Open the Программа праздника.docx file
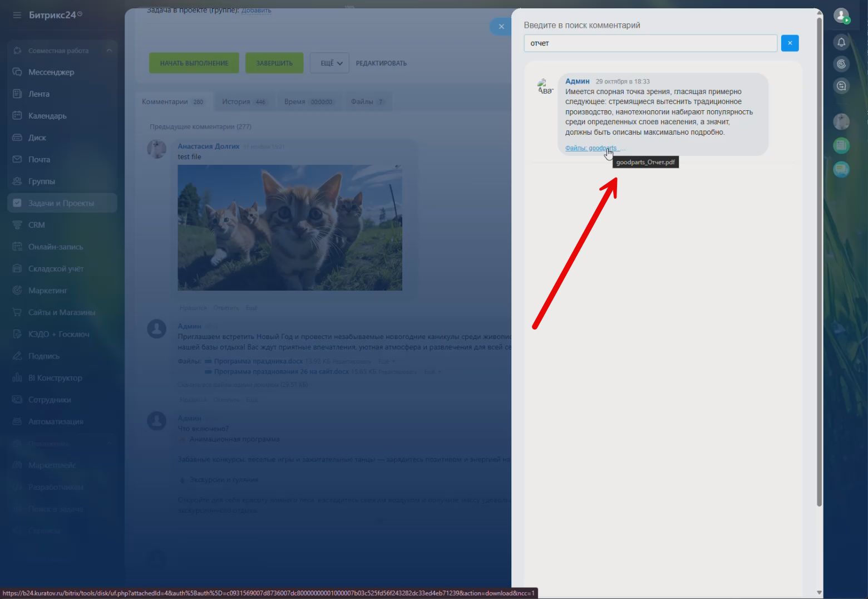Image resolution: width=868 pixels, height=599 pixels. pyautogui.click(x=258, y=361)
